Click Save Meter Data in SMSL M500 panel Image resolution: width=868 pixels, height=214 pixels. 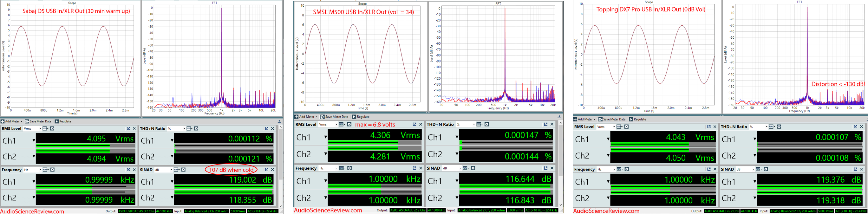coord(334,117)
